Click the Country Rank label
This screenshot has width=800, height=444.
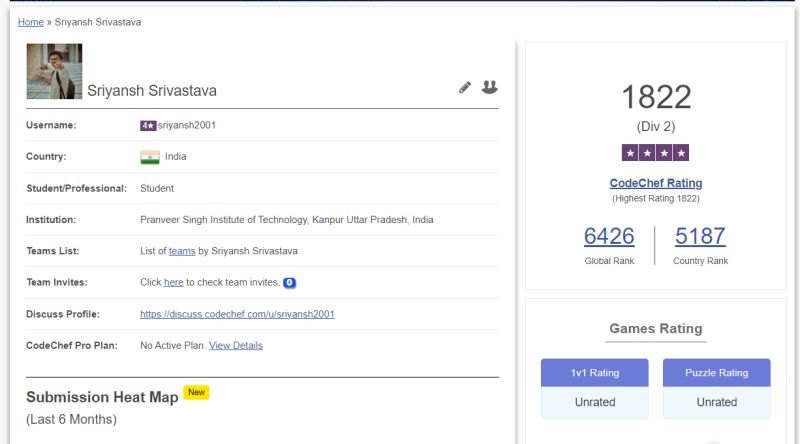pos(700,261)
